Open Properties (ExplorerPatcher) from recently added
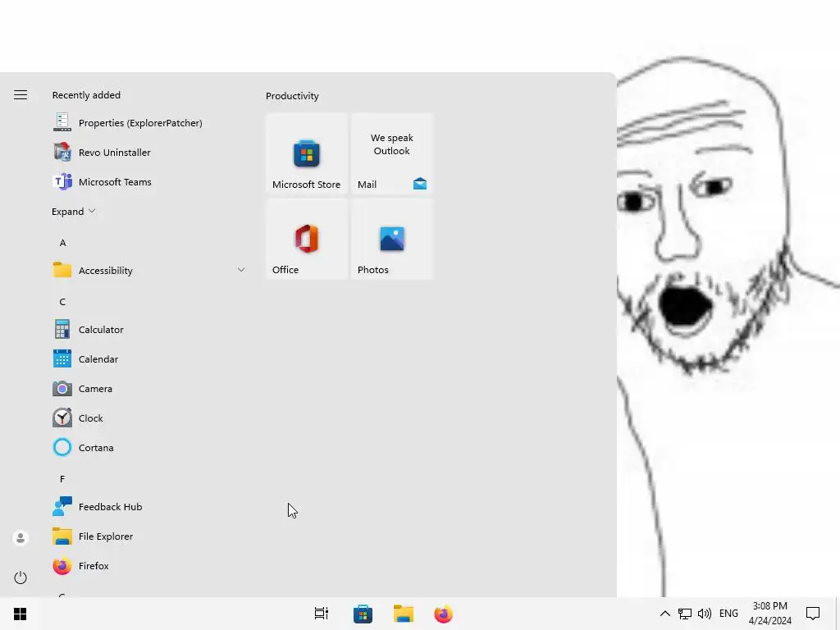Screen dimensions: 840x630 click(149, 123)
